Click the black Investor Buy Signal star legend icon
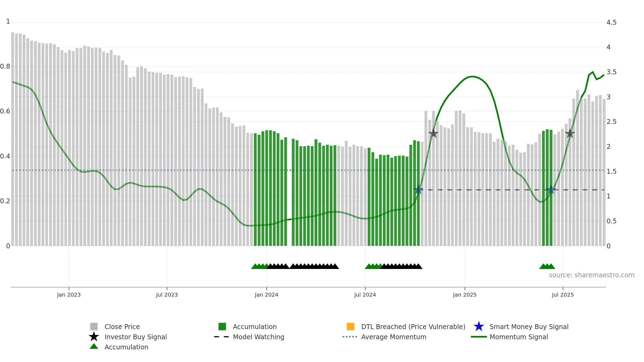The width and height of the screenshot is (644, 362). point(94,337)
